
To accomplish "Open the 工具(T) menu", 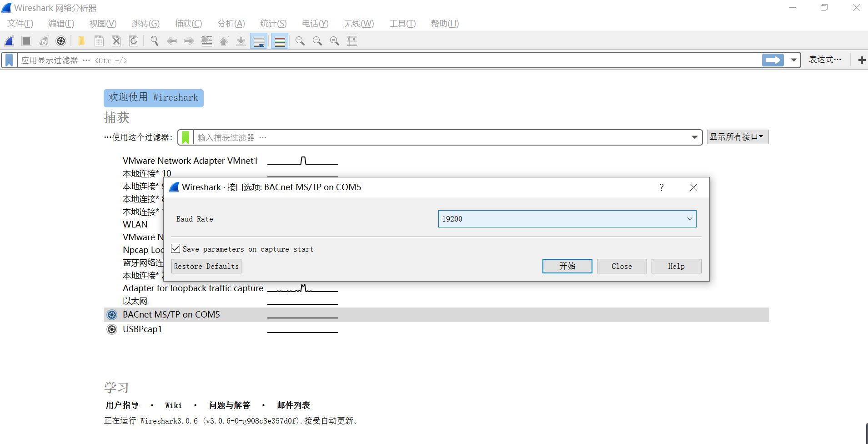I will pos(403,24).
